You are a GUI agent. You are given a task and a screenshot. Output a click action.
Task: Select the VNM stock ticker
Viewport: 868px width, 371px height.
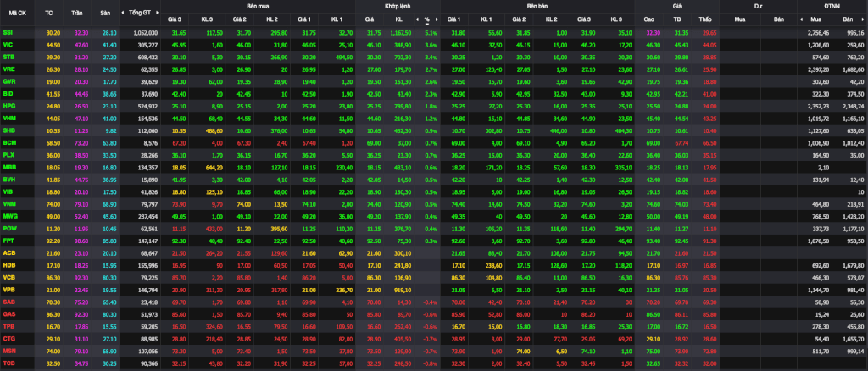click(8, 204)
